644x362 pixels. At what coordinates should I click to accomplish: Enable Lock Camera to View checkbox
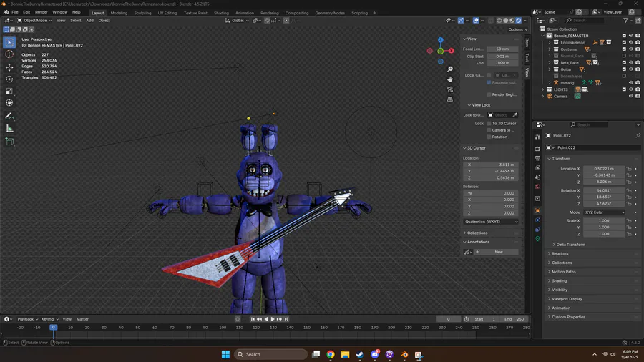489,130
